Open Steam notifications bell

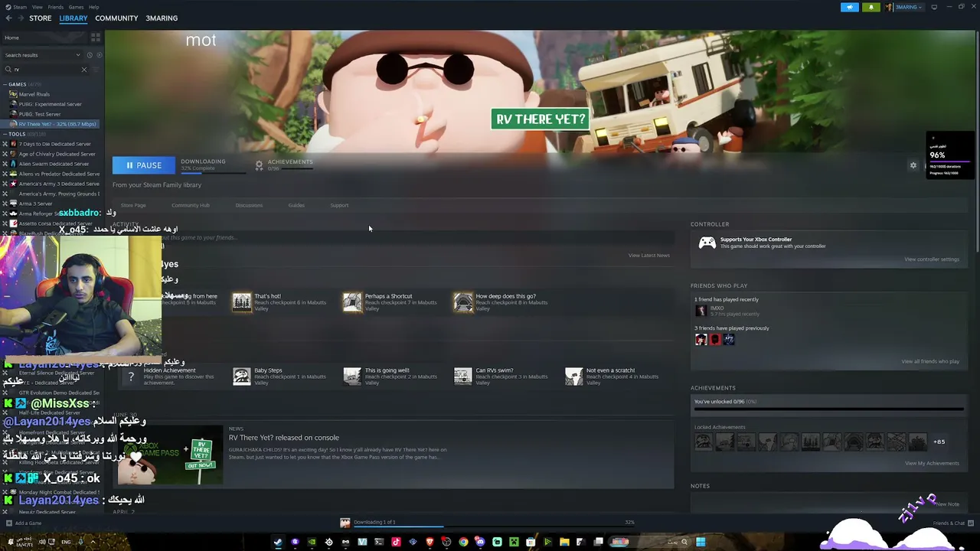(871, 7)
